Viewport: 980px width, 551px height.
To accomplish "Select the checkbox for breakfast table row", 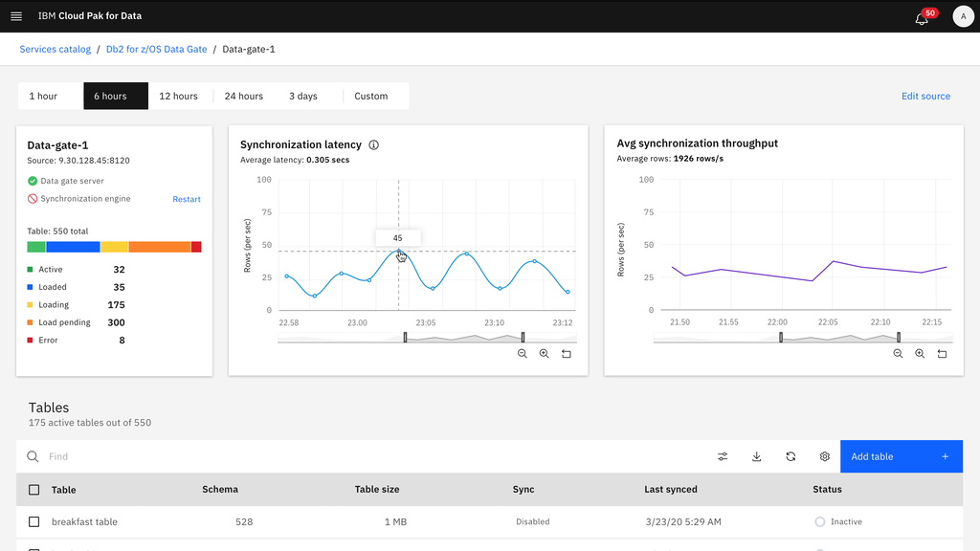I will click(34, 521).
